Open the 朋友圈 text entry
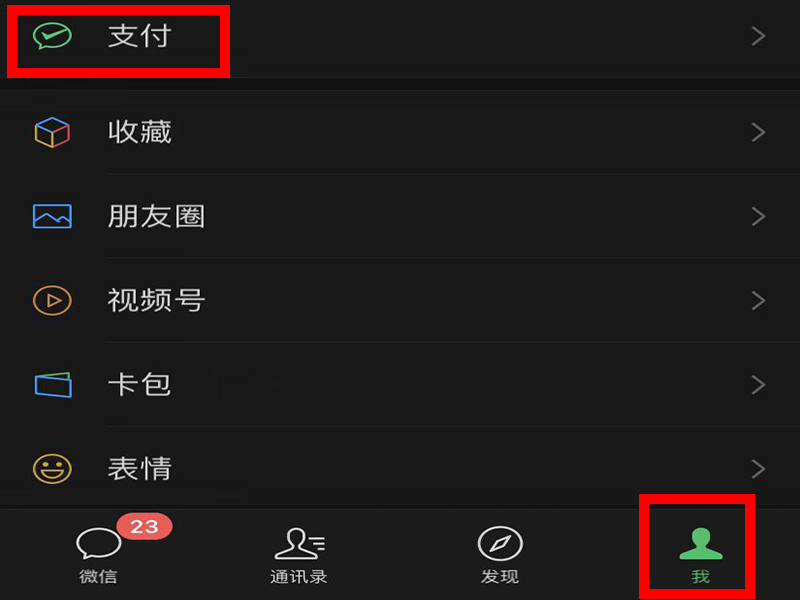The height and width of the screenshot is (600, 800). coord(156,216)
